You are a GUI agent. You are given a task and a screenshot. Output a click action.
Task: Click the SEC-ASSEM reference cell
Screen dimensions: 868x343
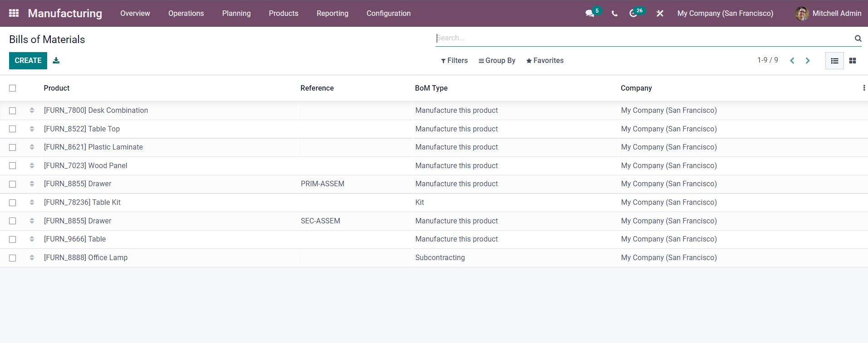coord(320,221)
